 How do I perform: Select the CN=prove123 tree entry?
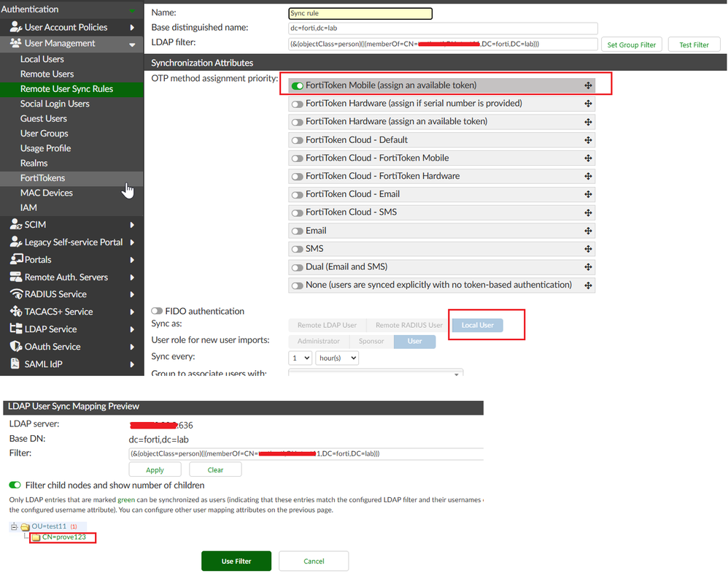[x=64, y=537]
